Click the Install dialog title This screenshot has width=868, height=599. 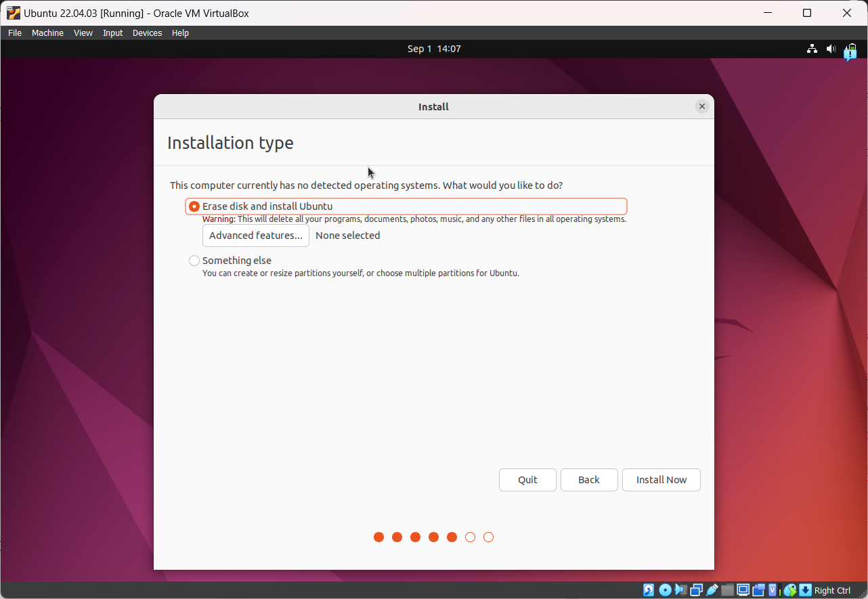pos(434,107)
